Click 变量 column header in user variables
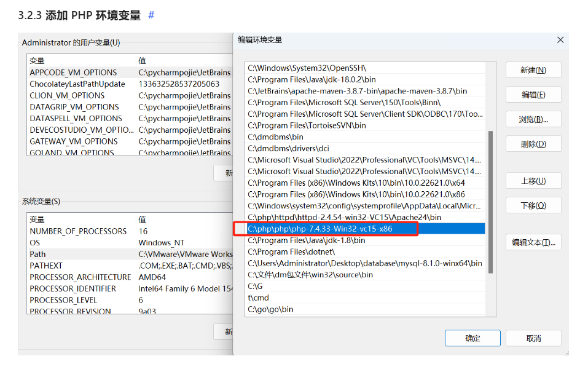The height and width of the screenshot is (372, 588). [81, 61]
